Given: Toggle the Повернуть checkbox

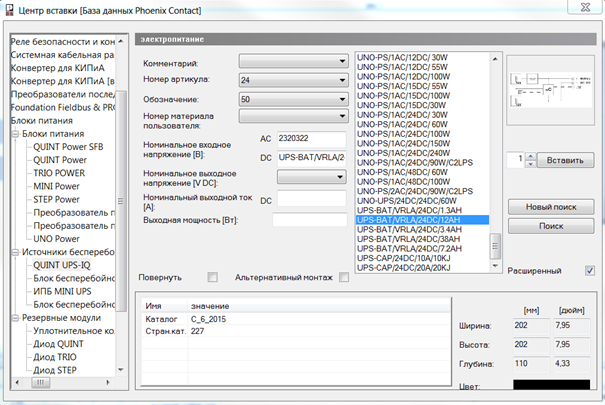Looking at the screenshot, I should (212, 277).
